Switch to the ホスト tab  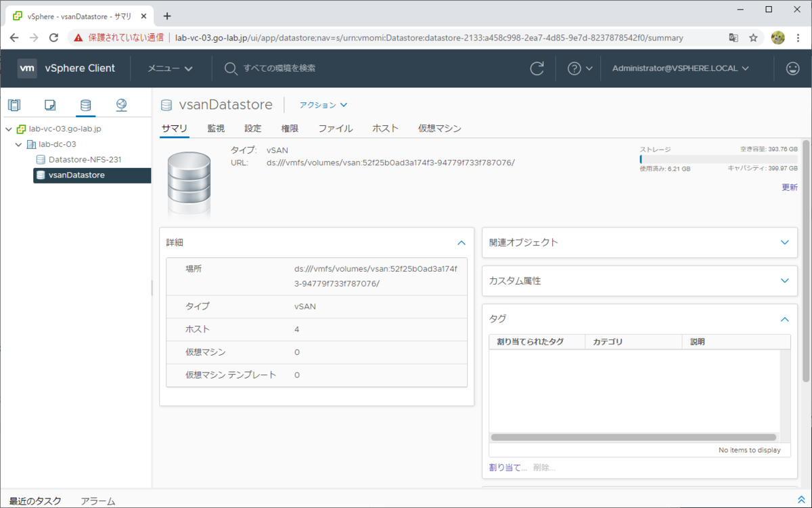pos(386,128)
